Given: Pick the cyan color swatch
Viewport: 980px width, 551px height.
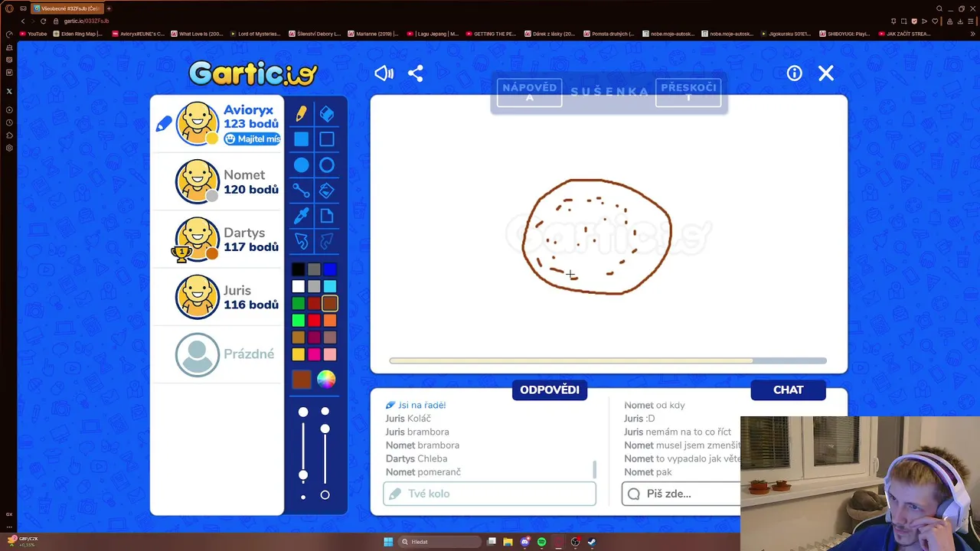Looking at the screenshot, I should [330, 286].
